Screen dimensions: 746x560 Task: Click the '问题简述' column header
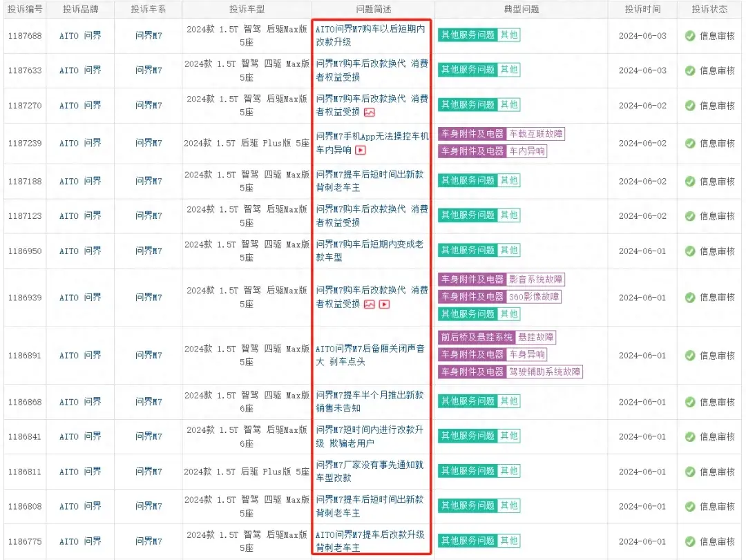click(374, 9)
